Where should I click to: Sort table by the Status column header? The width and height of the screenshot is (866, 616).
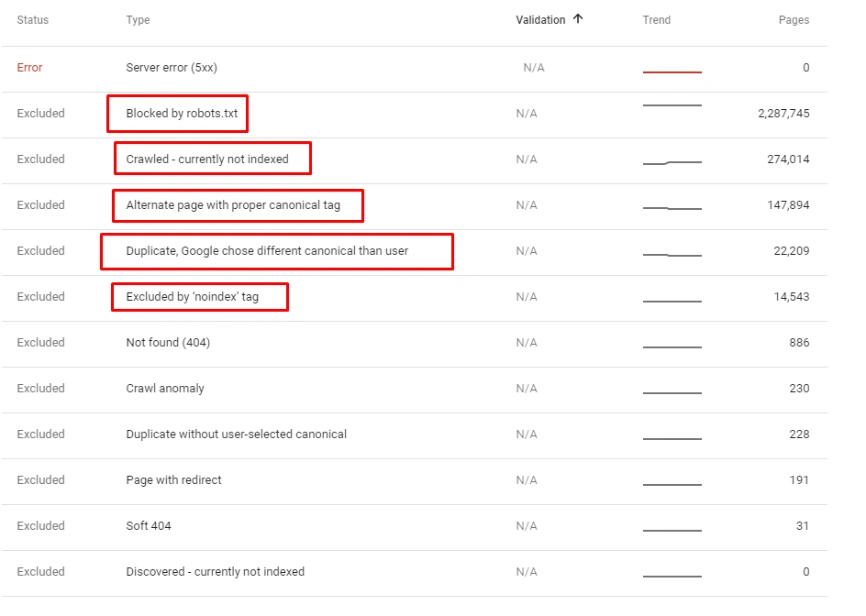[x=33, y=20]
